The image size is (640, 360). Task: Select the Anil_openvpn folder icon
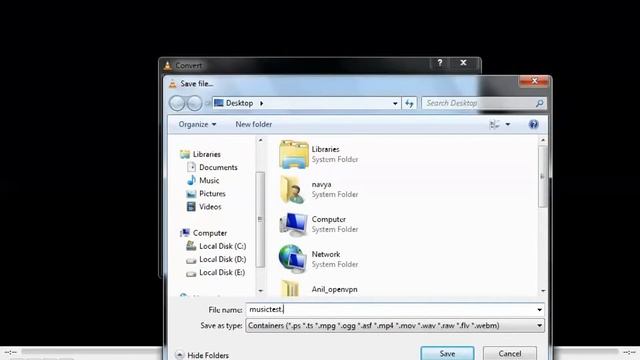tap(290, 289)
